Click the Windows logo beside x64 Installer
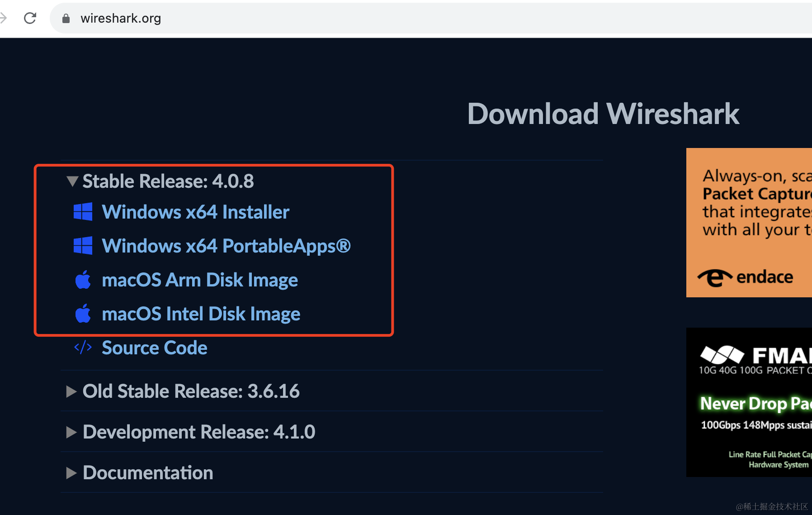The width and height of the screenshot is (812, 515). (83, 211)
